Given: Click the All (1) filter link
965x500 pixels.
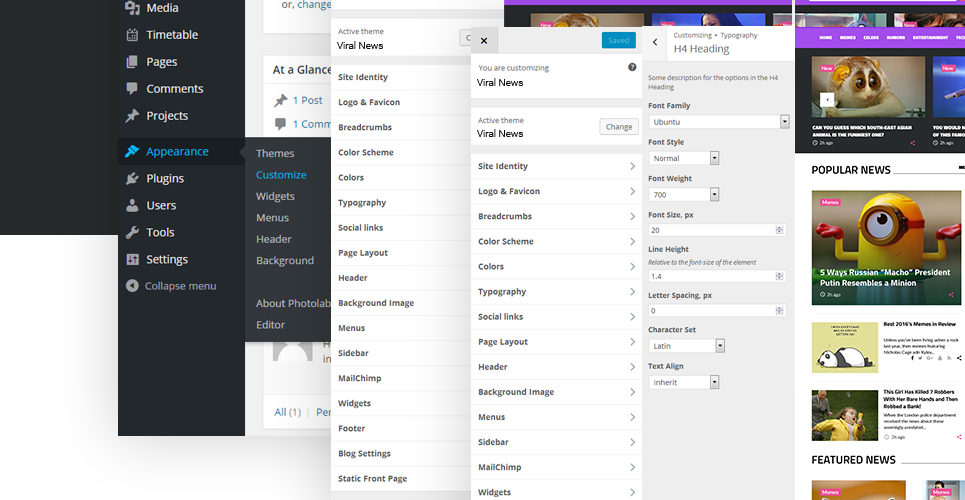Looking at the screenshot, I should (288, 412).
